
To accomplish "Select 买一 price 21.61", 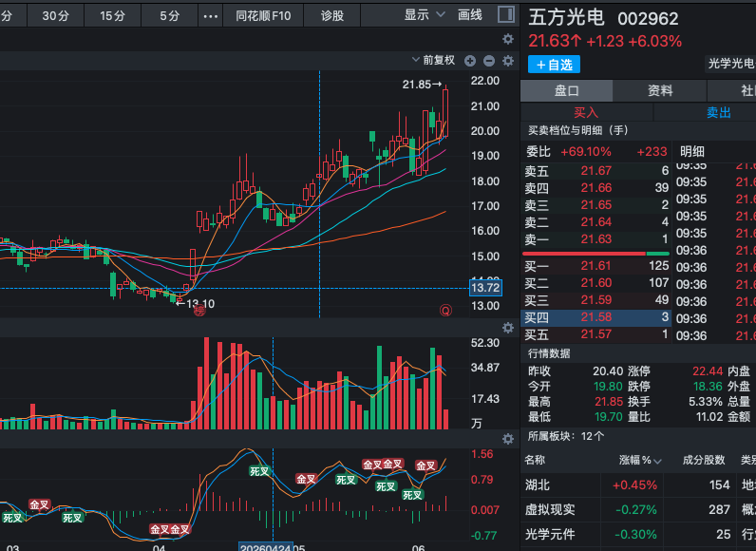I will [596, 266].
